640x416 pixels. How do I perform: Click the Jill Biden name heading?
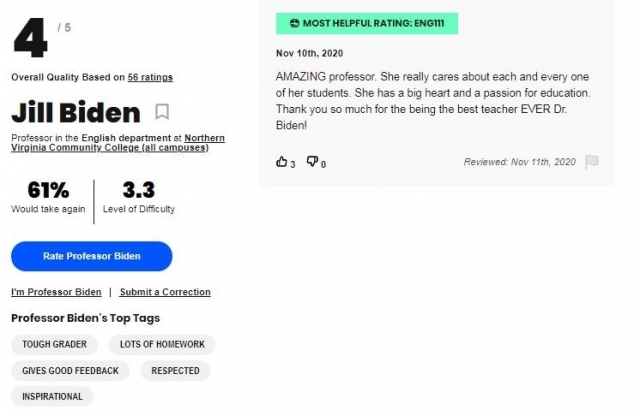coord(76,112)
